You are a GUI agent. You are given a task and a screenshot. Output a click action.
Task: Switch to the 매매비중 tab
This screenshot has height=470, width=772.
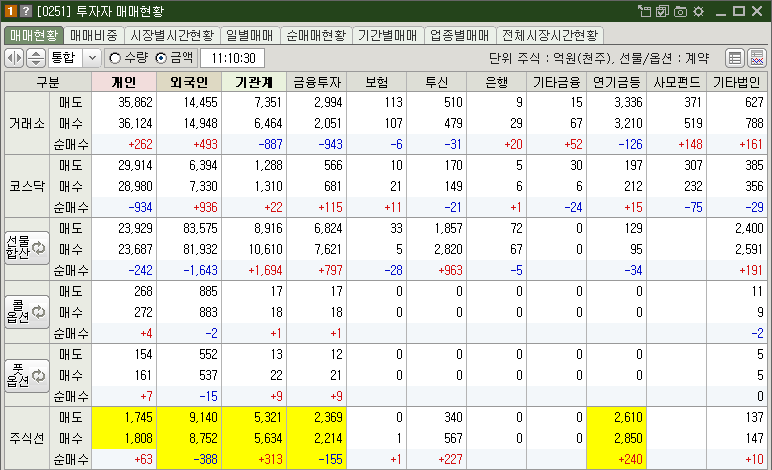coord(94,35)
